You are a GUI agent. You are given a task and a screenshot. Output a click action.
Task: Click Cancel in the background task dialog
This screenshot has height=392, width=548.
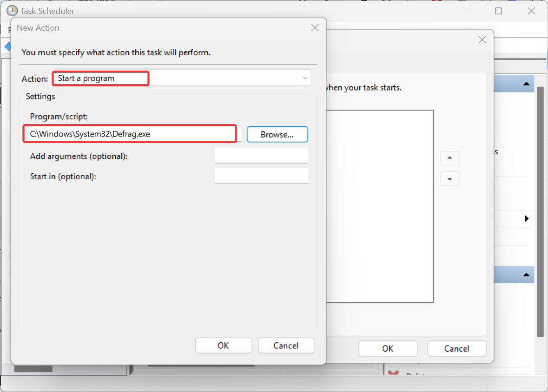pyautogui.click(x=456, y=348)
